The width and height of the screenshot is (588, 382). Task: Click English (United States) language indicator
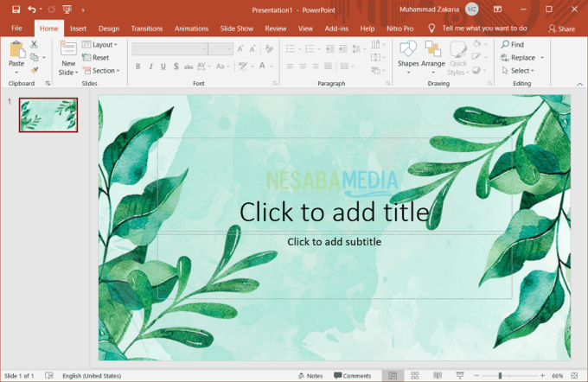tap(92, 376)
